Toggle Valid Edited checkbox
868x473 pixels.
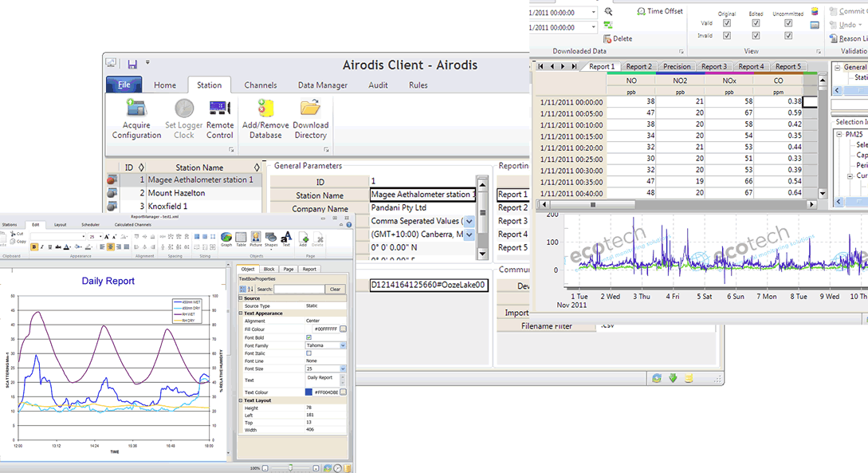pyautogui.click(x=756, y=23)
